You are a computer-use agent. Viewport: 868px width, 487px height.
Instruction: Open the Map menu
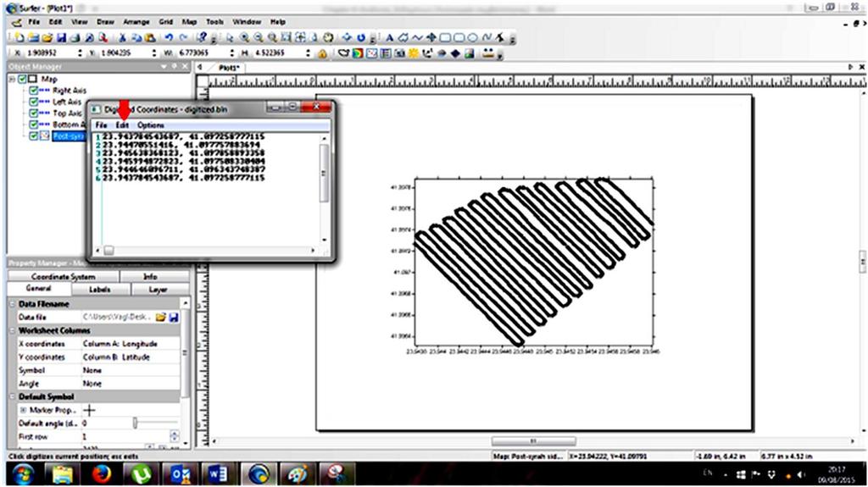[189, 22]
